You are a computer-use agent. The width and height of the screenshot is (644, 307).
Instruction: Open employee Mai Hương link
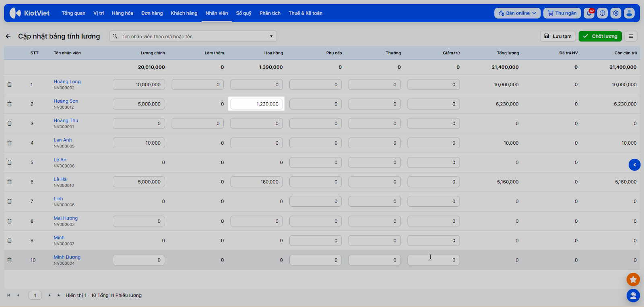66,218
